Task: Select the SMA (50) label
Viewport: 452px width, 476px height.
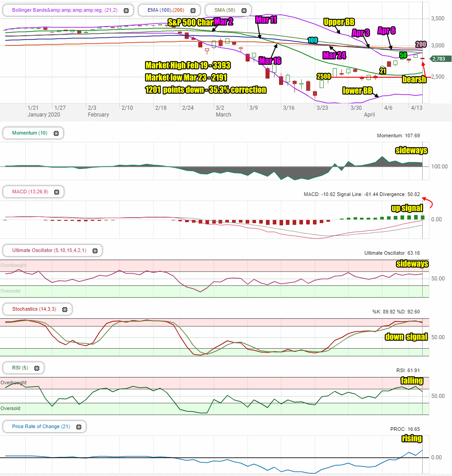Action: pyautogui.click(x=224, y=10)
